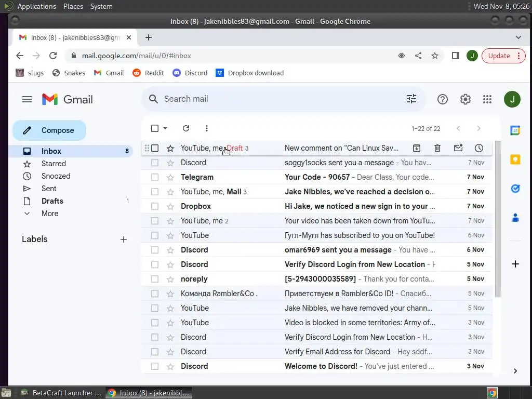
Task: Open the Places menu
Action: click(73, 6)
